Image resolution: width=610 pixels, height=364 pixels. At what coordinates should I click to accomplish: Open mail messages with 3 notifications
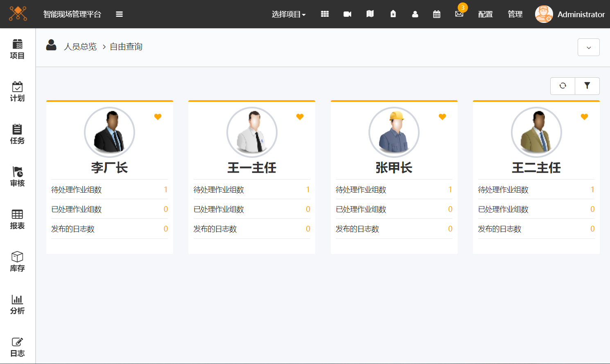pyautogui.click(x=459, y=14)
